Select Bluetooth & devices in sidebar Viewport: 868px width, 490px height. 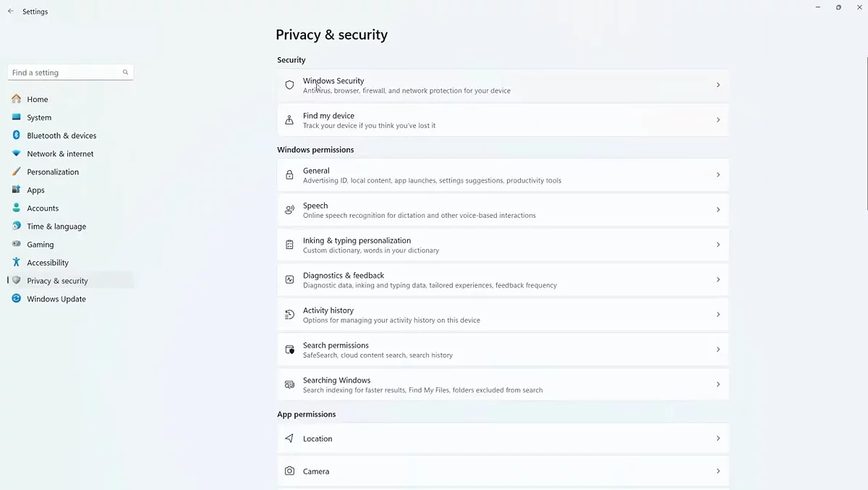[x=61, y=135]
